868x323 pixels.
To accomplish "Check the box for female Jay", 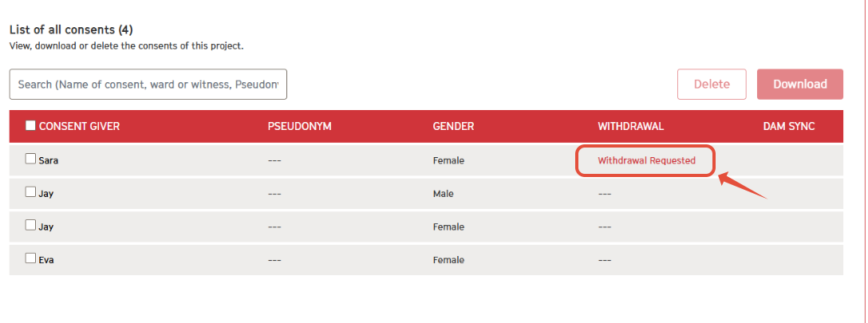I will (x=30, y=225).
